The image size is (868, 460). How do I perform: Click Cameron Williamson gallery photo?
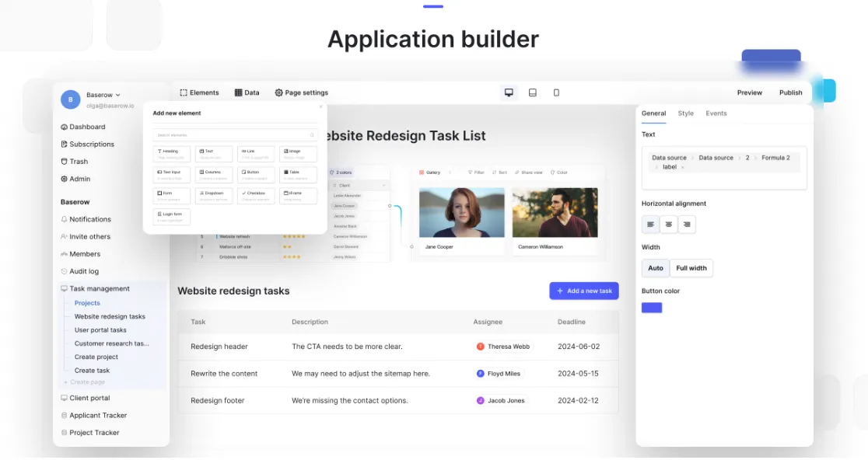point(555,212)
